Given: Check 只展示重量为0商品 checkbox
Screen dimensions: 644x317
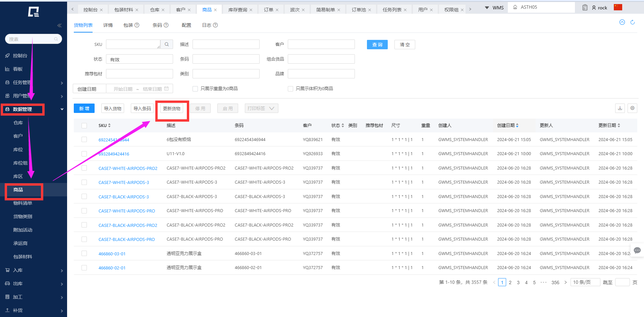Looking at the screenshot, I should 195,89.
